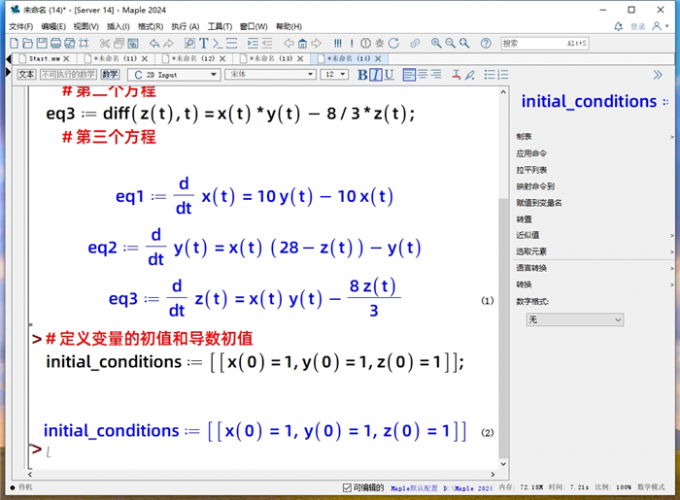Click the Underline formatting icon
The height and width of the screenshot is (500, 680).
point(389,75)
